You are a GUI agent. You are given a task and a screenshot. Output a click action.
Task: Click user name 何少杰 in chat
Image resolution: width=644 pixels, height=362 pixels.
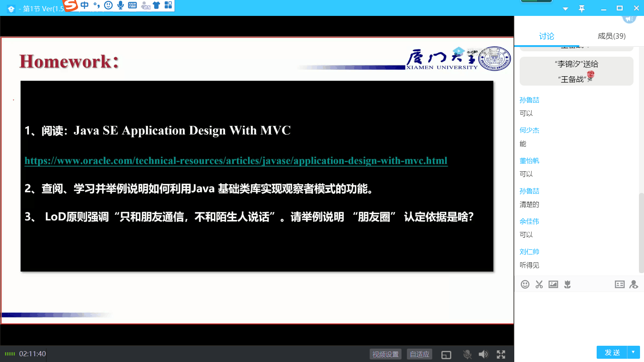pos(529,130)
